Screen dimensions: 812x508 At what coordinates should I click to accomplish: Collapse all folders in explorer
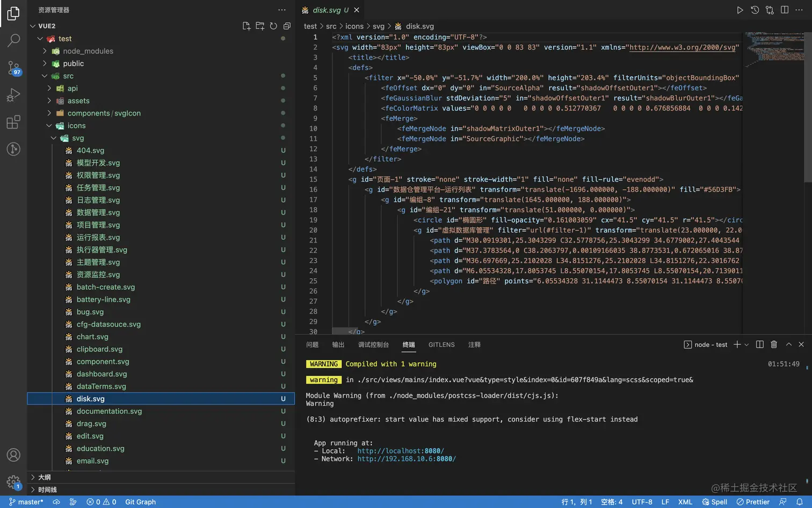[x=287, y=26]
